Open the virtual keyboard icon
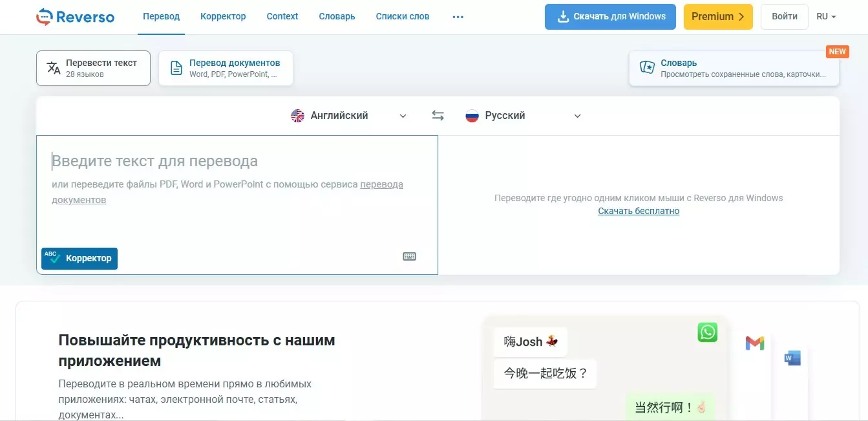The height and width of the screenshot is (421, 868). tap(409, 257)
